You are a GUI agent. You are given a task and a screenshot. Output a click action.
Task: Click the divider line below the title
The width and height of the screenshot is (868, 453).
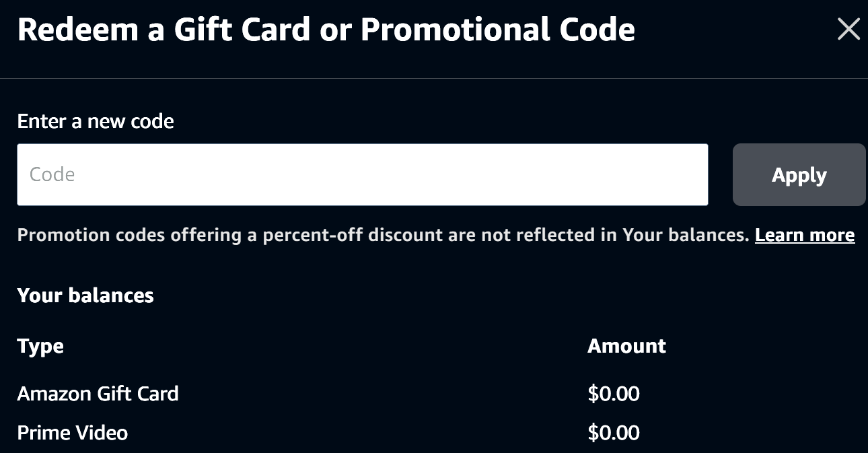pyautogui.click(x=434, y=79)
